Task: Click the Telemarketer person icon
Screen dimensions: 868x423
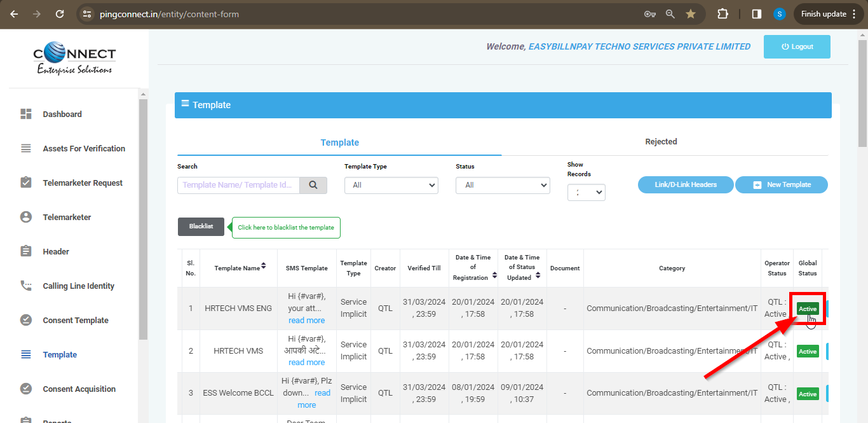Action: pos(26,217)
